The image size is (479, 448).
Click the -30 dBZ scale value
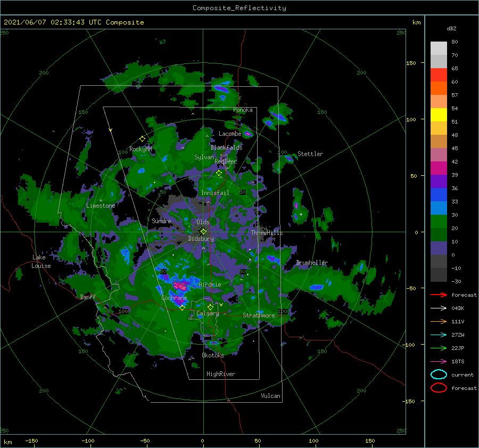pyautogui.click(x=456, y=281)
